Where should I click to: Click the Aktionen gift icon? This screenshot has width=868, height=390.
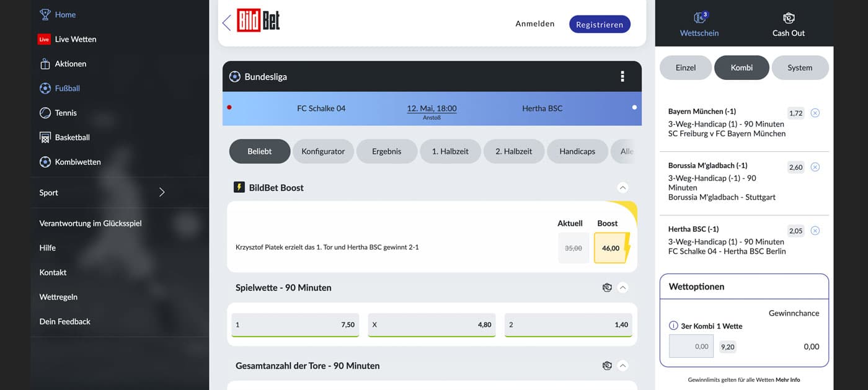click(x=45, y=64)
